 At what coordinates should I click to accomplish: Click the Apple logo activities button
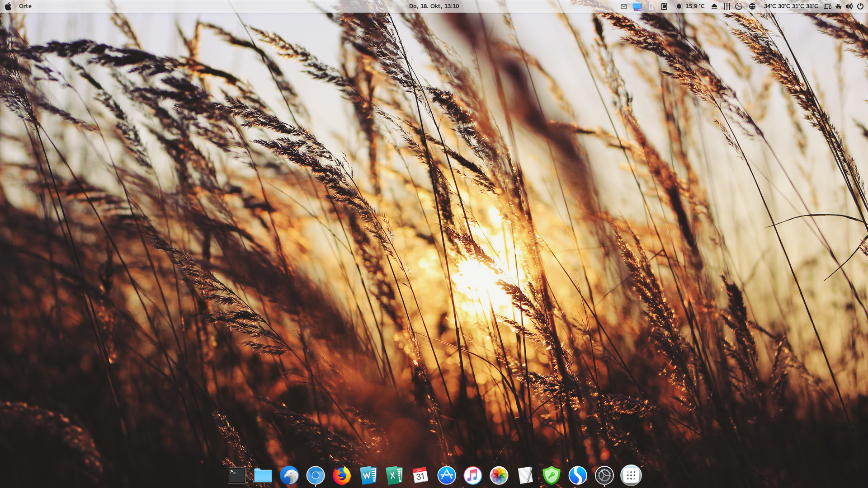click(x=8, y=6)
